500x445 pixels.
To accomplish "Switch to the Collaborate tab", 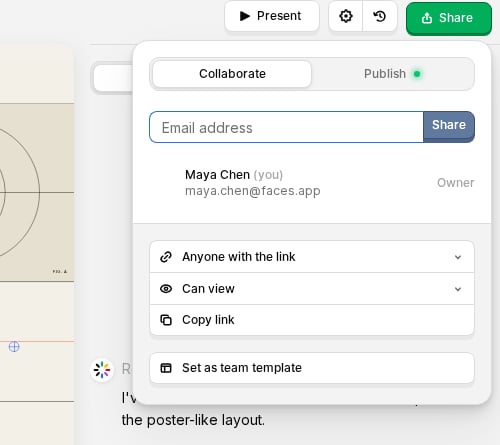I will [x=232, y=74].
